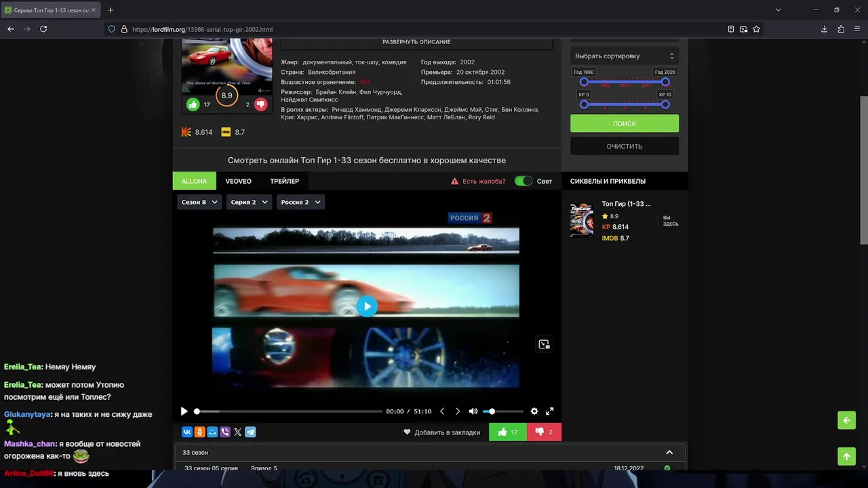Open the extensions puzzle icon
Viewport: 868px width, 488px height.
coord(841,29)
